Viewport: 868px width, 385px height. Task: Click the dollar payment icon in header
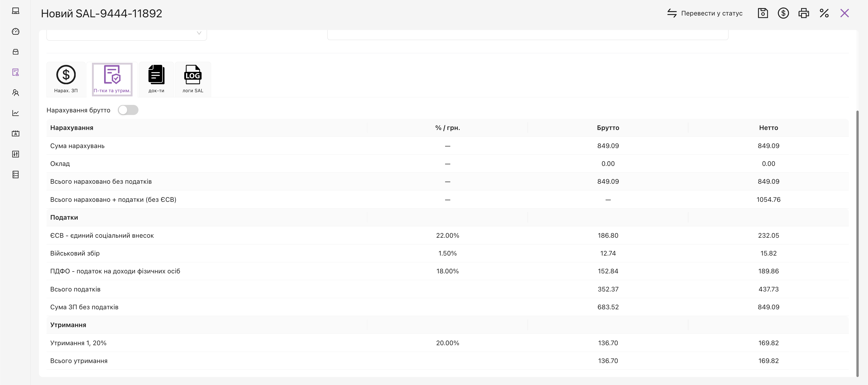(783, 13)
